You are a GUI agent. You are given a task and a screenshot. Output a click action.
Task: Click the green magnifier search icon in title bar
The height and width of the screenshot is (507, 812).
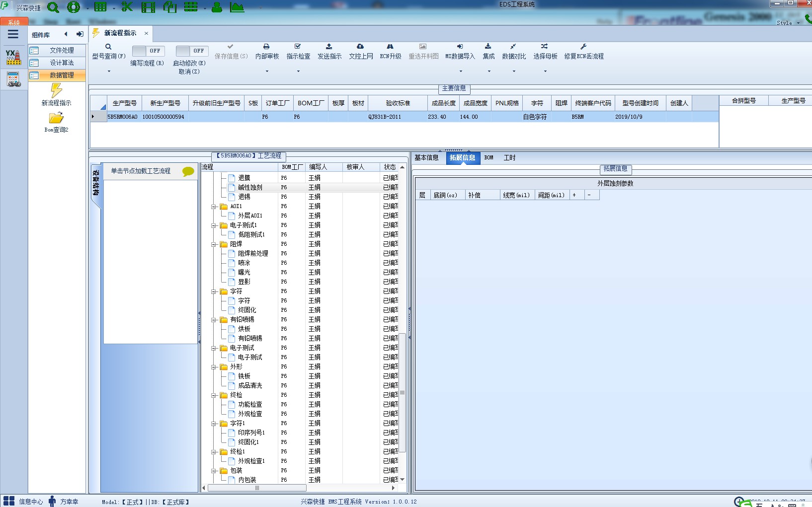pyautogui.click(x=53, y=7)
